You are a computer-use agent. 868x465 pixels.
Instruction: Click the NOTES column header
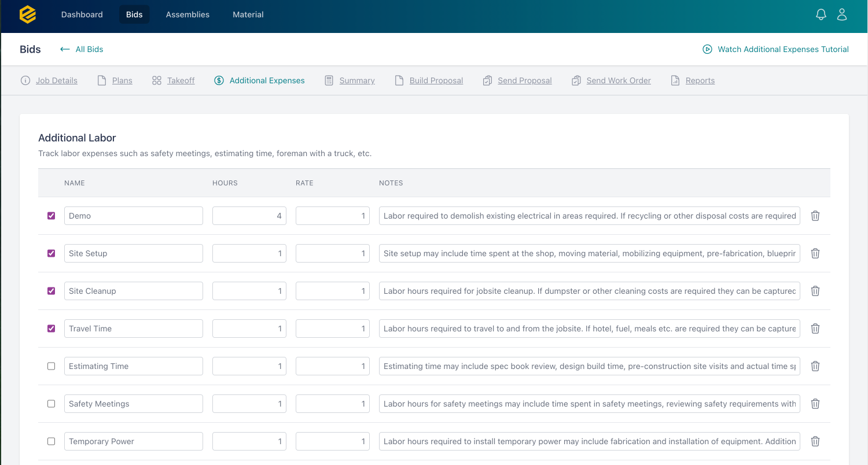(391, 183)
